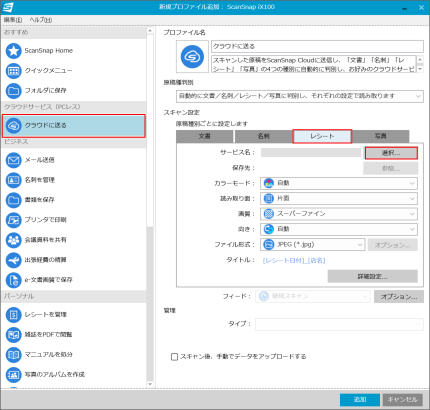
Task: Open the document type detection dropdown
Action: [x=300, y=96]
